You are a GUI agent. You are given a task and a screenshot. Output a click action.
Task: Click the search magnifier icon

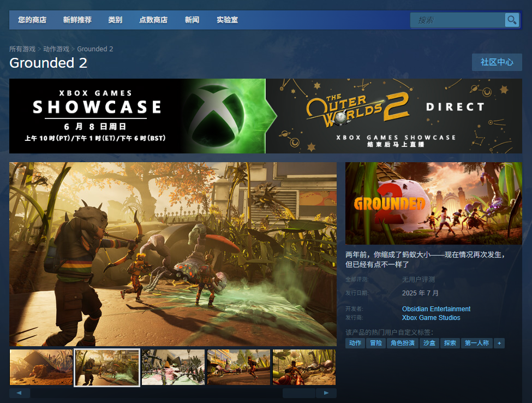[x=512, y=20]
